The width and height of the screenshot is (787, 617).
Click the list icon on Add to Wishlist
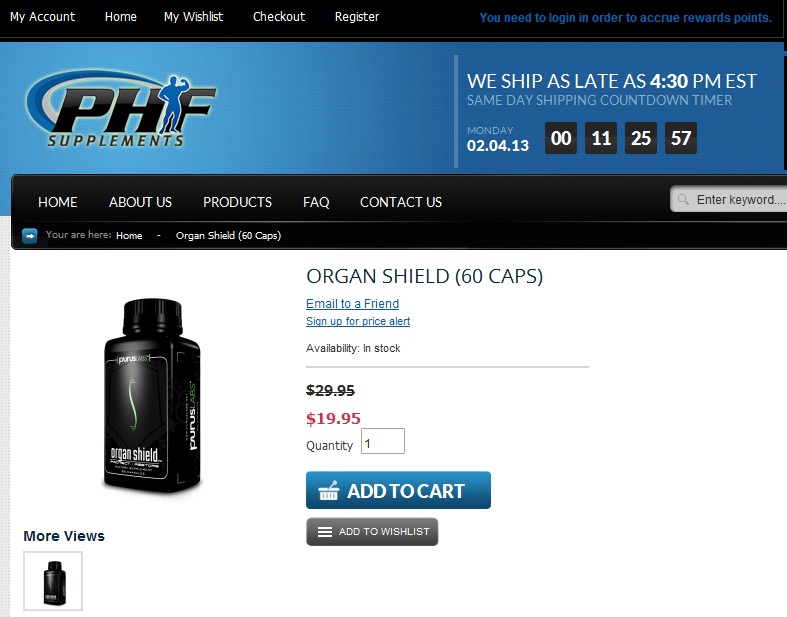pos(325,532)
